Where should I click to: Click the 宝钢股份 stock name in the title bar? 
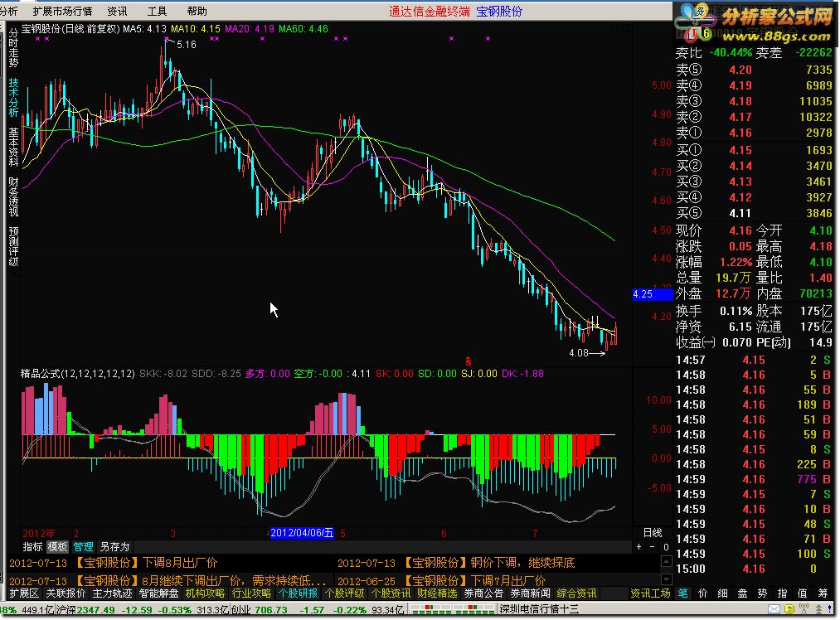tap(498, 12)
